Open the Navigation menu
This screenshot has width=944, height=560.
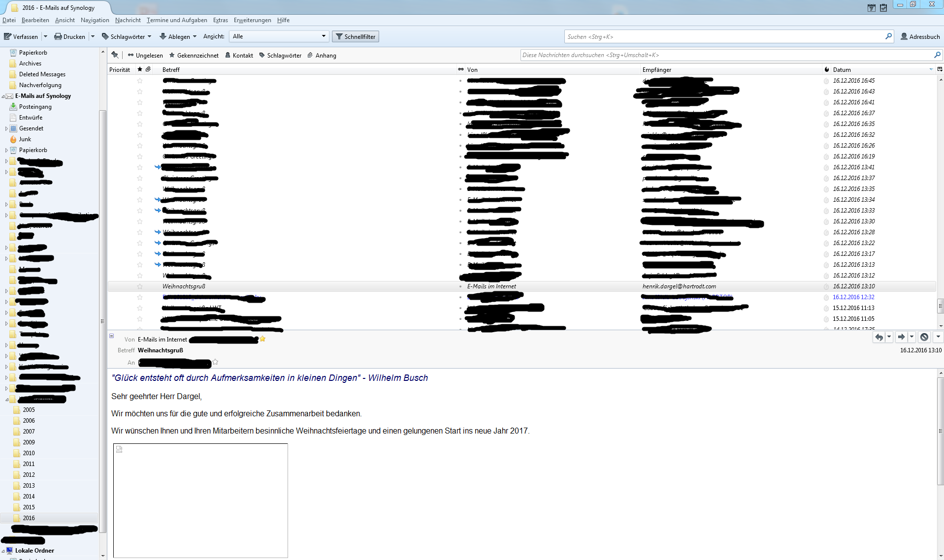(95, 20)
